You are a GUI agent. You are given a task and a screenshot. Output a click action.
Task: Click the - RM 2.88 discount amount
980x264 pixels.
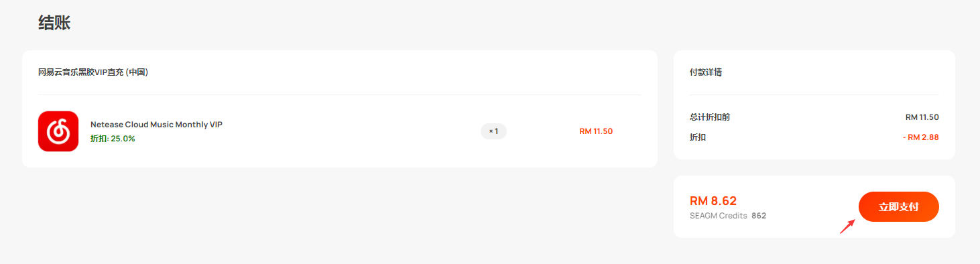[920, 137]
